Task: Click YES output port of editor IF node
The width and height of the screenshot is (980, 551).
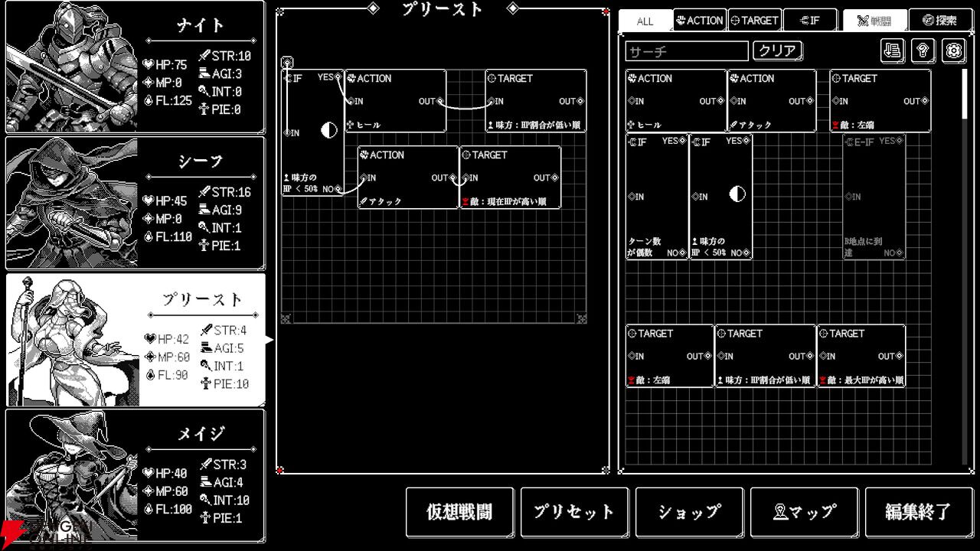Action: 338,77
